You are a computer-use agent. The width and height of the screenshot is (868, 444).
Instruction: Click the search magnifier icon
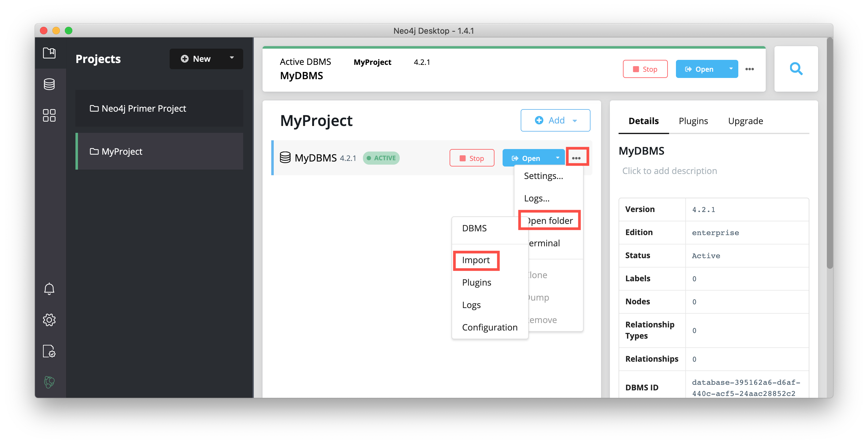coord(796,69)
